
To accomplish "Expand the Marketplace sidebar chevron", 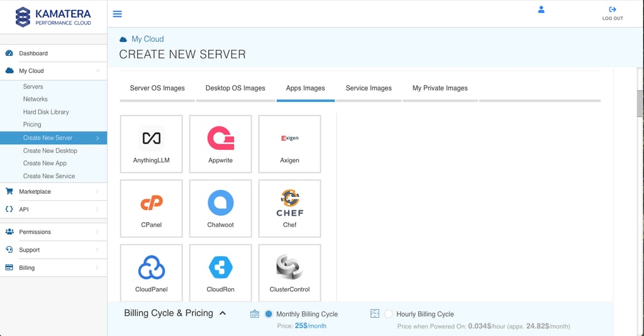I will point(97,191).
